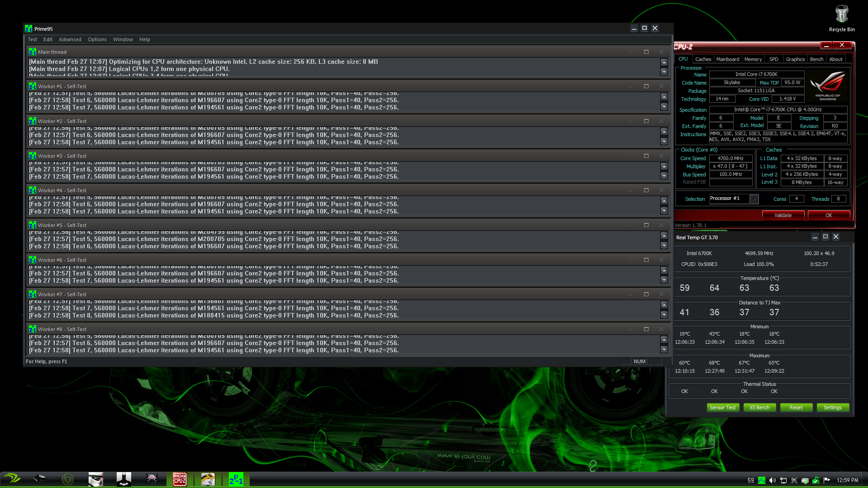The width and height of the screenshot is (868, 488).
Task: Switch to the Mainboard tab in CPU-Z
Action: tap(728, 59)
